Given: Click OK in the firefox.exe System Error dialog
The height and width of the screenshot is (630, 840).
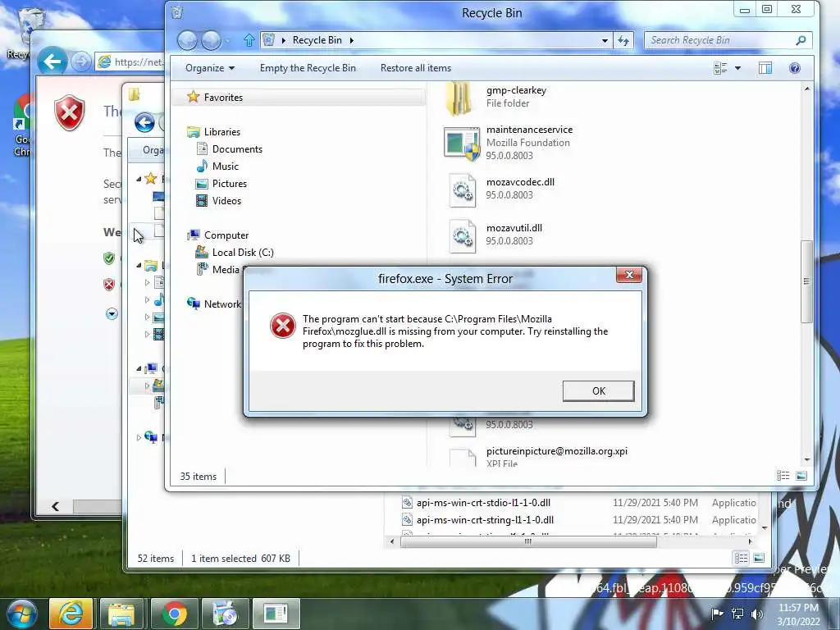Looking at the screenshot, I should coord(598,391).
